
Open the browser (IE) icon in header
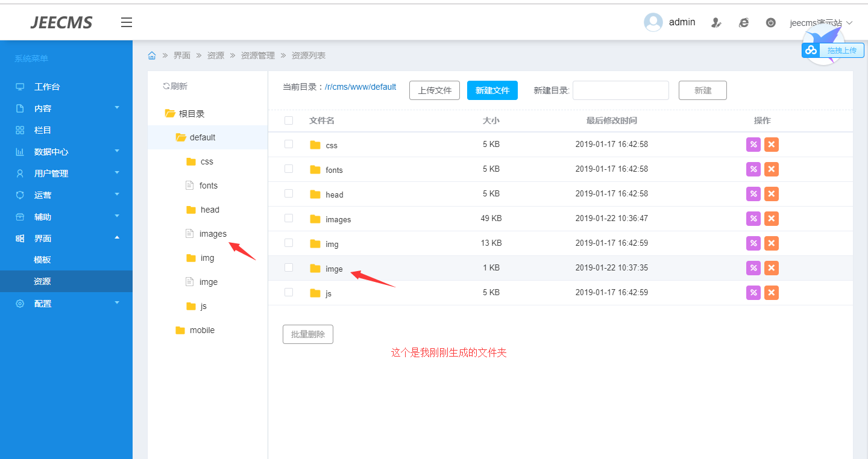(744, 23)
